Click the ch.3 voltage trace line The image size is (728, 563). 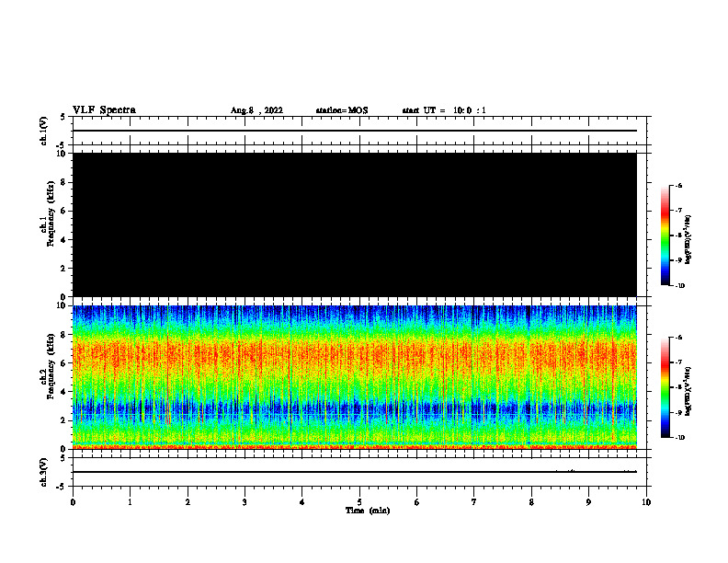(x=355, y=472)
